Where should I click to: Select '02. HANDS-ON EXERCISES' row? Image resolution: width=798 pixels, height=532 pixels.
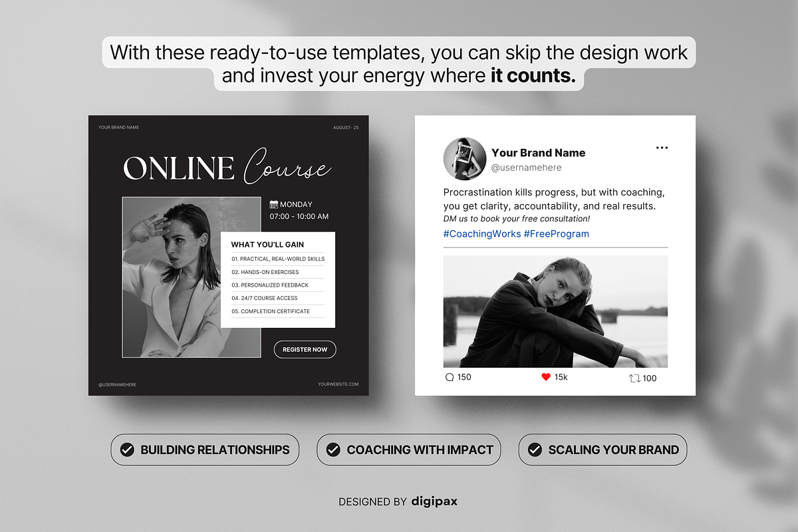tap(278, 272)
